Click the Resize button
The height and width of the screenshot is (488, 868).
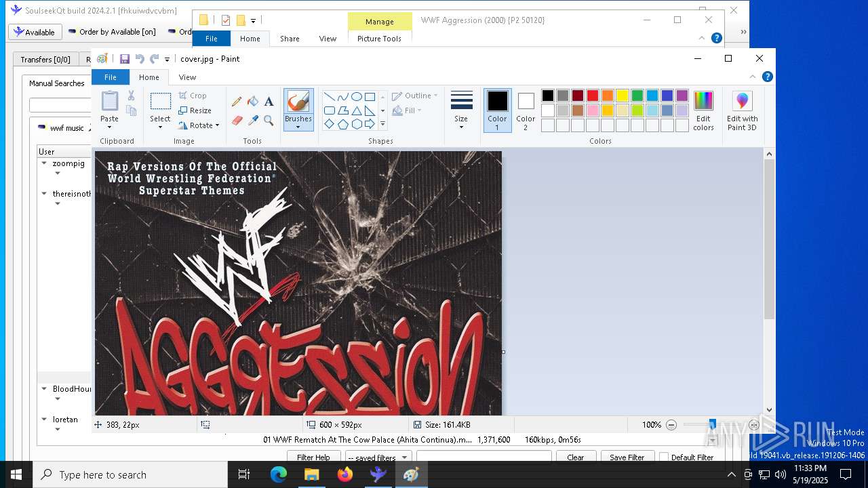tap(195, 110)
